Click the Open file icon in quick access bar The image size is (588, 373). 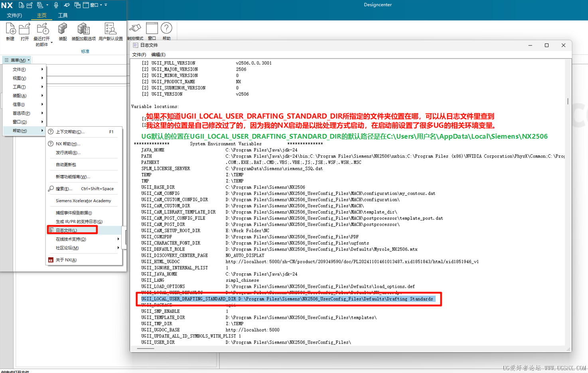30,5
